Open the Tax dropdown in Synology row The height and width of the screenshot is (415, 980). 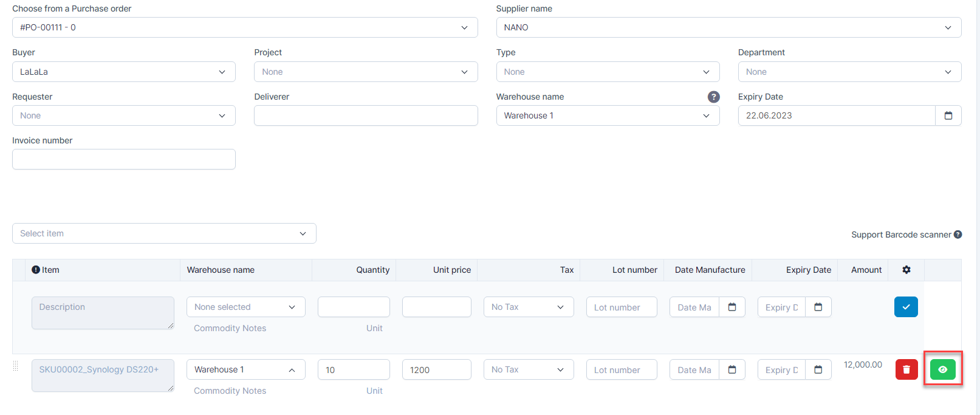tap(528, 369)
